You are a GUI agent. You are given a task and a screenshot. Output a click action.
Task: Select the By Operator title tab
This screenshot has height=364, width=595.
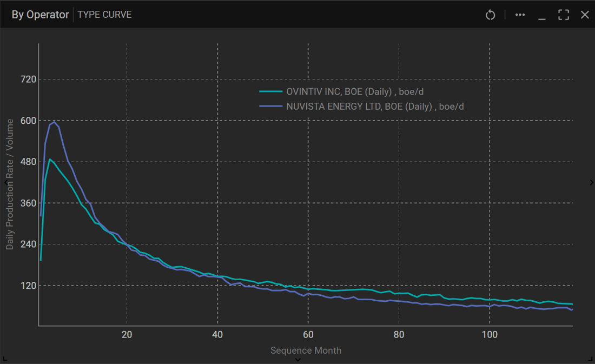40,15
